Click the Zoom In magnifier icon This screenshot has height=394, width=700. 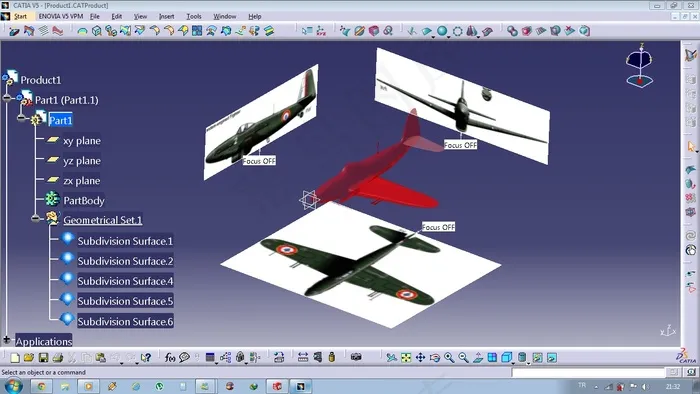[x=449, y=357]
